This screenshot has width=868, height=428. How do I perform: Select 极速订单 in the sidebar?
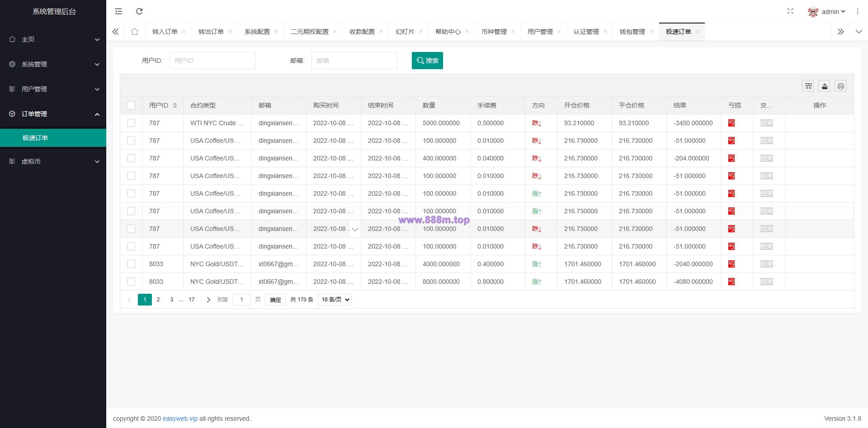[x=53, y=138]
